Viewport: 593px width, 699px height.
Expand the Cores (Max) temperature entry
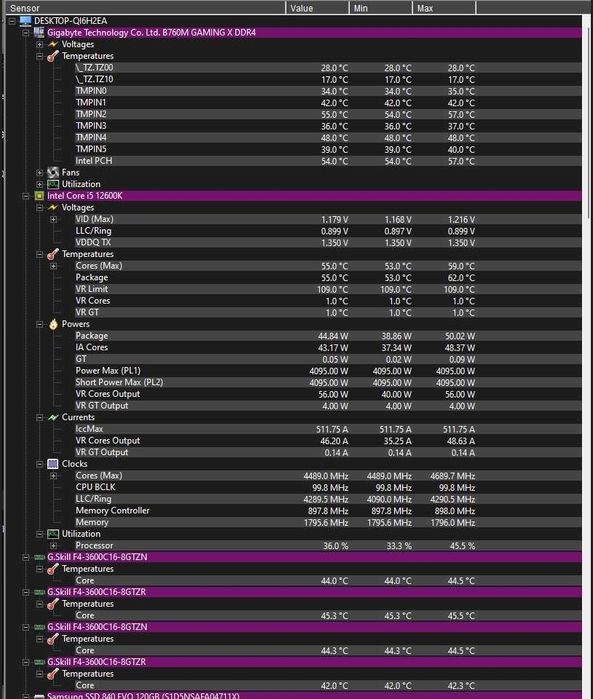pyautogui.click(x=54, y=266)
